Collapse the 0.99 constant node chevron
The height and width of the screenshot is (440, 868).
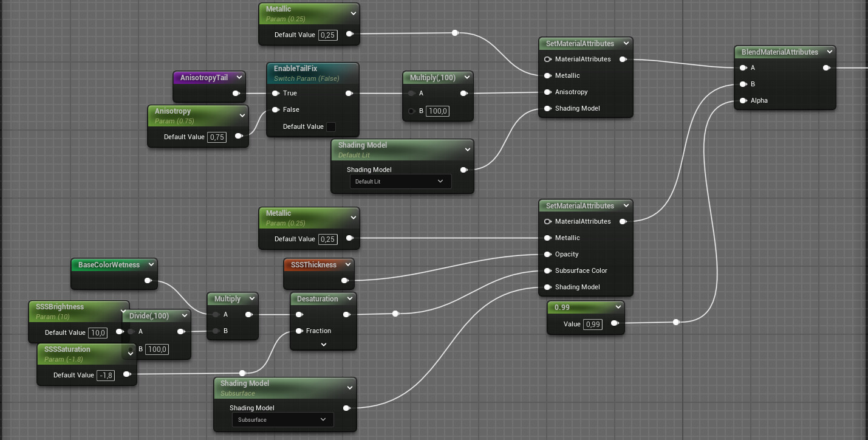(618, 307)
